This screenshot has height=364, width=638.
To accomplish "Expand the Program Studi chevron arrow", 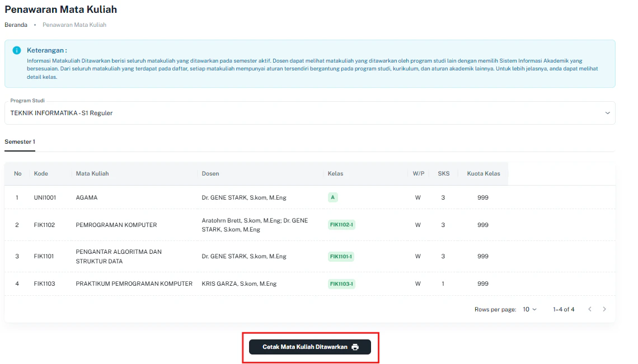I will coord(607,113).
